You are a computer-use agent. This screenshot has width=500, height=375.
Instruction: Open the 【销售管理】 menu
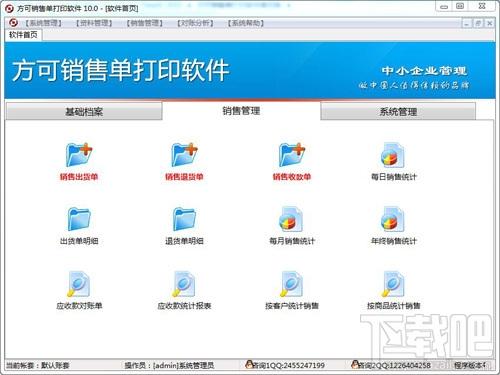(145, 23)
